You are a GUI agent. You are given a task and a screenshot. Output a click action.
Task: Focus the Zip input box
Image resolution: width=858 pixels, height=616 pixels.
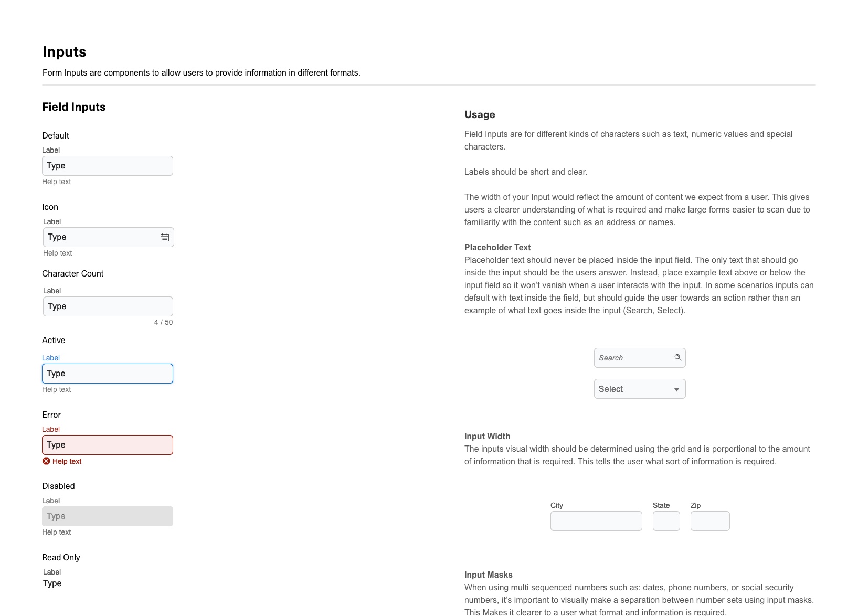710,521
